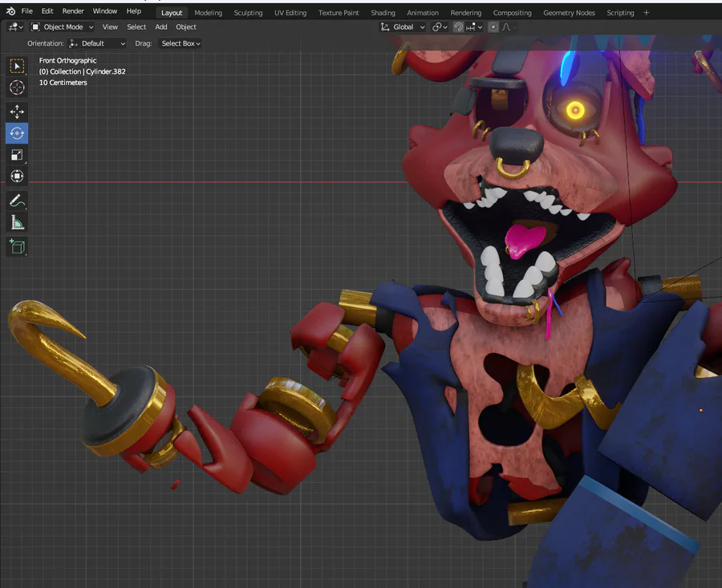Activate the 3D Cursor tool

(17, 87)
